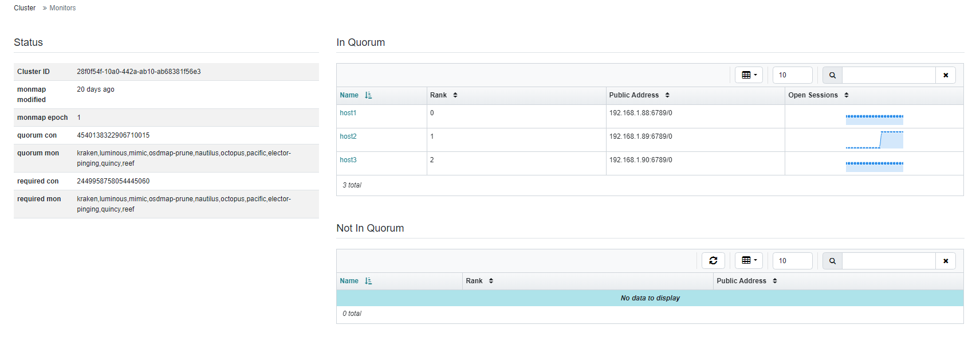Open host1 monitor link
The width and height of the screenshot is (980, 340).
pyautogui.click(x=348, y=113)
